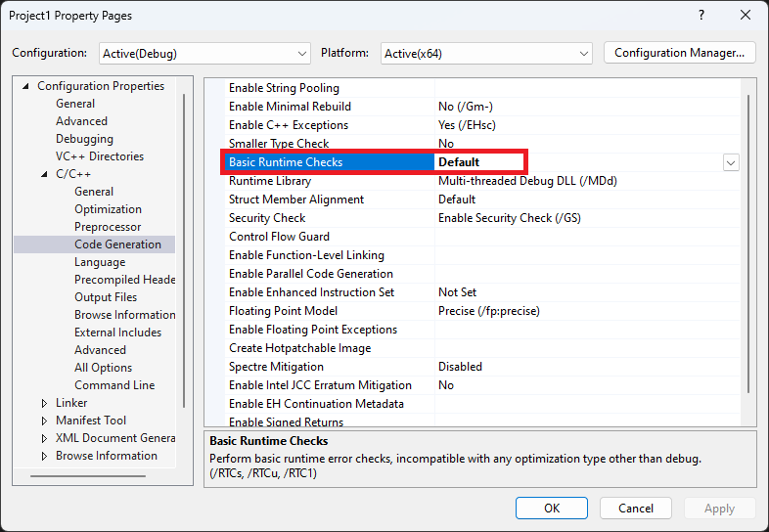This screenshot has width=769, height=532.
Task: Click the Not Set value
Action: tap(457, 292)
